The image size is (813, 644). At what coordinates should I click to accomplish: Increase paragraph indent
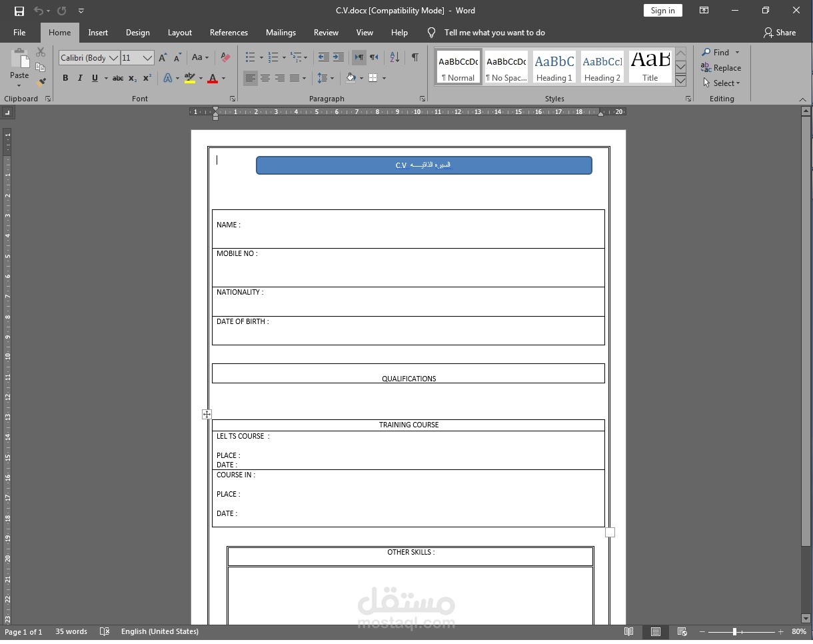pos(339,57)
